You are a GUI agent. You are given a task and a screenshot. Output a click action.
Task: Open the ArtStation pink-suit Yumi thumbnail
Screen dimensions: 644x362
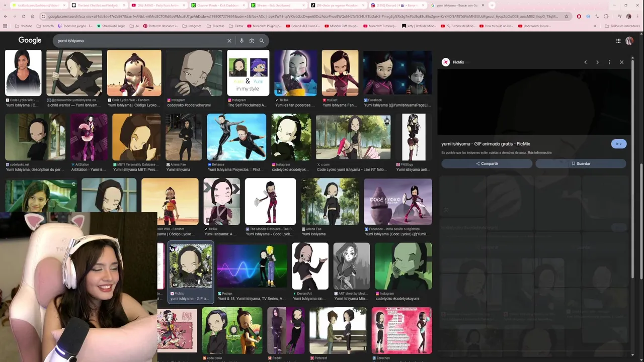pos(89,137)
